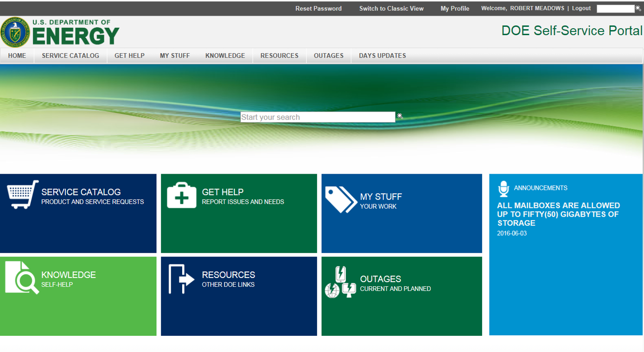
Task: Click Report Issues and Needs subtitle
Action: (243, 202)
